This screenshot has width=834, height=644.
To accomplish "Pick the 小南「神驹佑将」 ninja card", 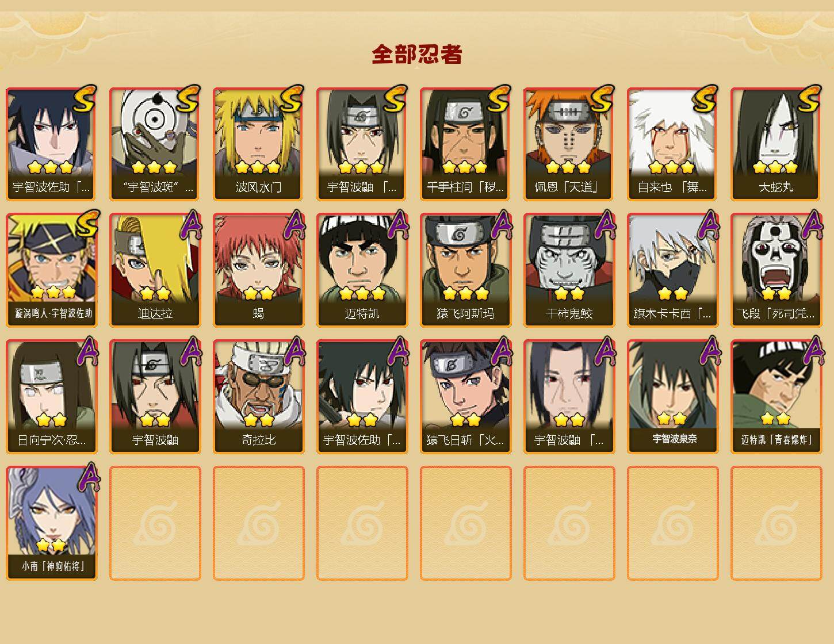I will coord(51,523).
